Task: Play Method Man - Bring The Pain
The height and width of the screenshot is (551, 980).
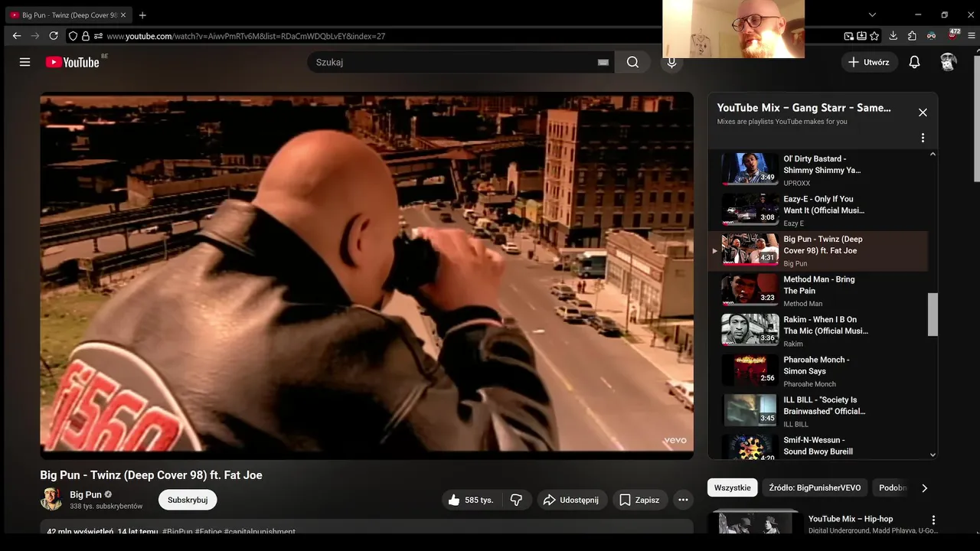Action: pos(818,291)
